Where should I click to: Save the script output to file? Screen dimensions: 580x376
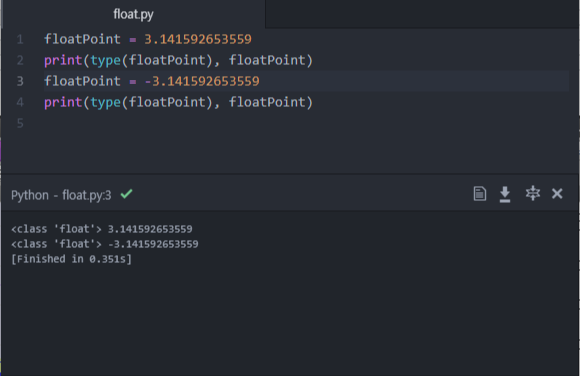point(479,194)
